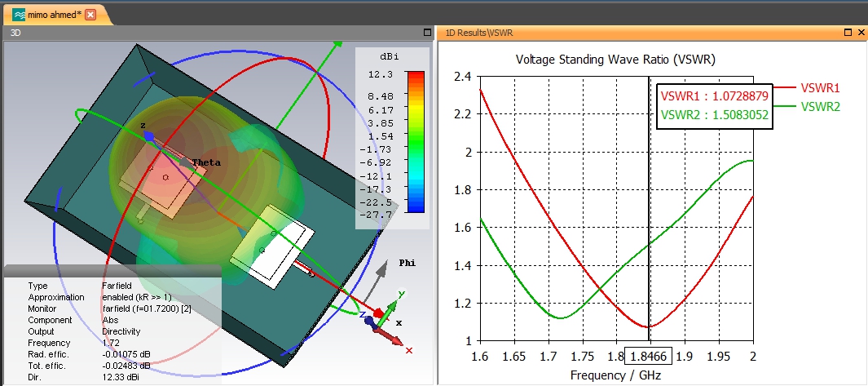Click the xyz coordinate axes triad
The image size is (868, 386).
click(386, 321)
